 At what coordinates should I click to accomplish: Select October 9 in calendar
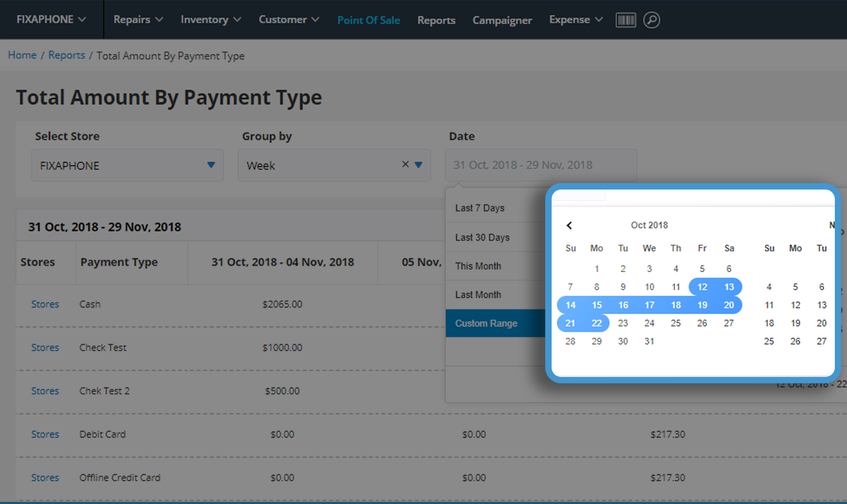point(623,287)
